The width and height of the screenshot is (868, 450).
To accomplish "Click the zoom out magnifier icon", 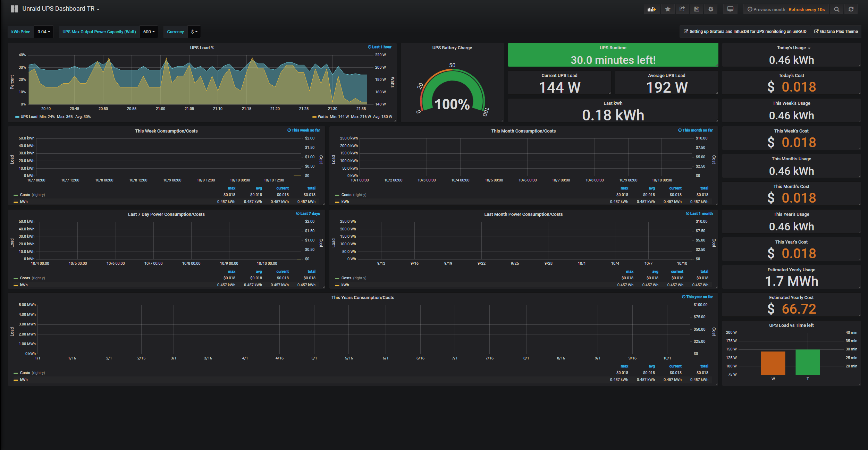I will [x=836, y=9].
